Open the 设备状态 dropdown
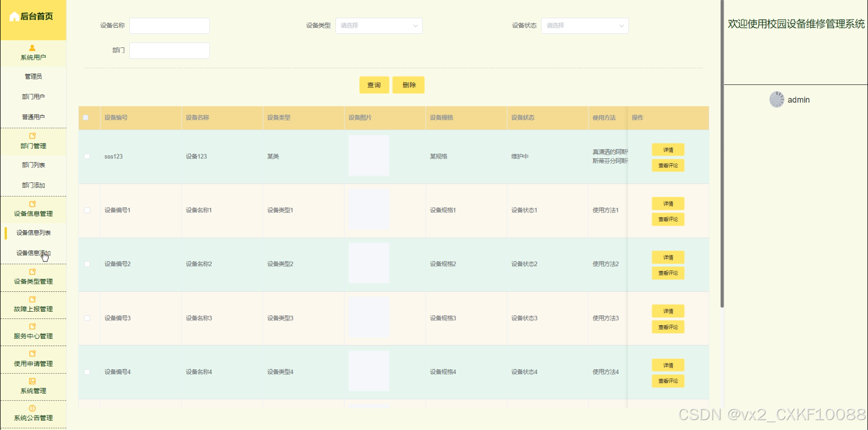This screenshot has width=868, height=430. coord(585,26)
